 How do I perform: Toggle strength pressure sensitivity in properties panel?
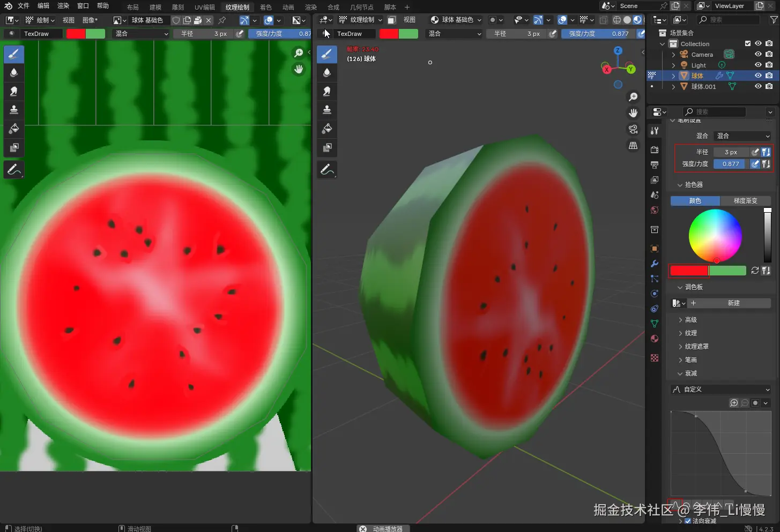(x=755, y=164)
